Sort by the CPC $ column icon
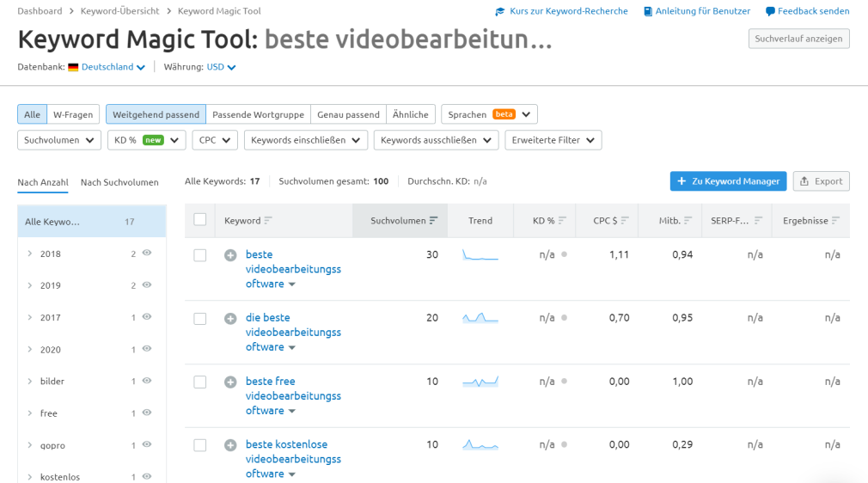Image resolution: width=868 pixels, height=483 pixels. click(625, 221)
